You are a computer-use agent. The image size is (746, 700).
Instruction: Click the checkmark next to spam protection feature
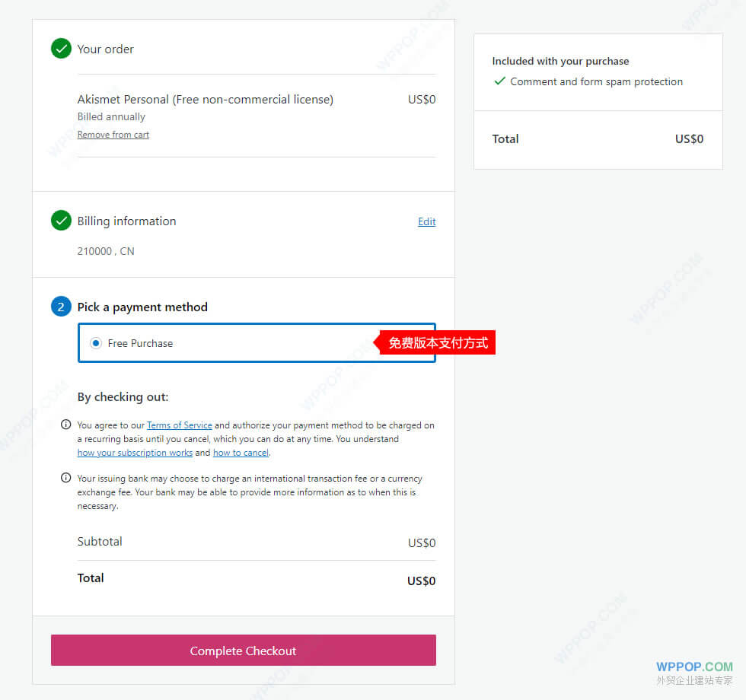point(499,81)
